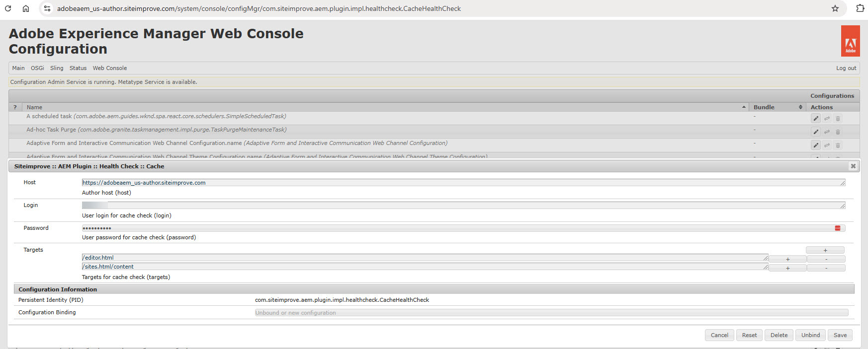Open the Web Console menu
The image size is (868, 349).
110,68
